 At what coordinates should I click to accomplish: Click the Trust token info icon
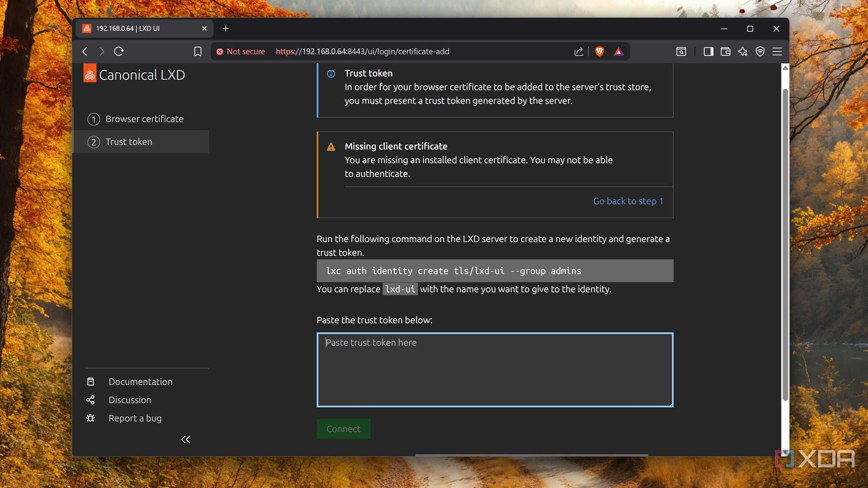(331, 74)
